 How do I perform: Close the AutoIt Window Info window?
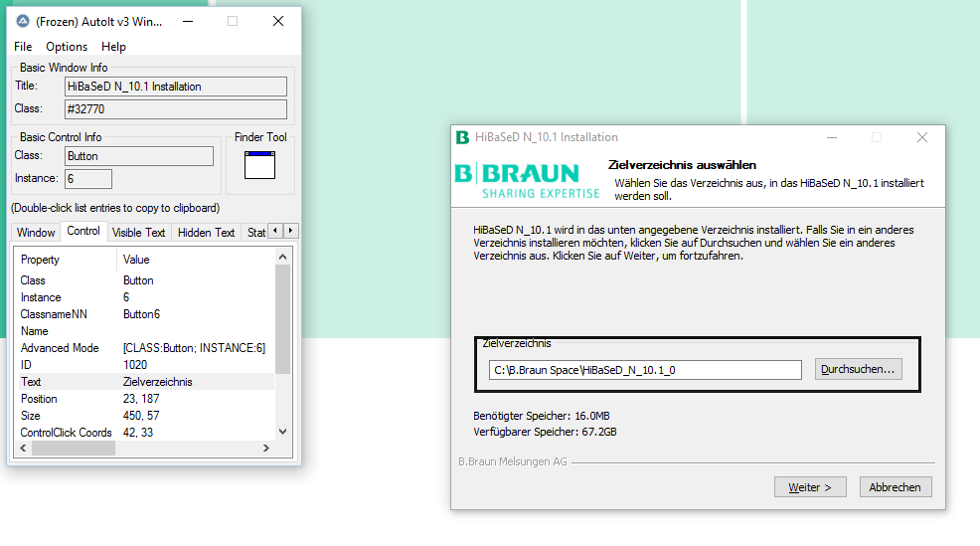pos(278,21)
